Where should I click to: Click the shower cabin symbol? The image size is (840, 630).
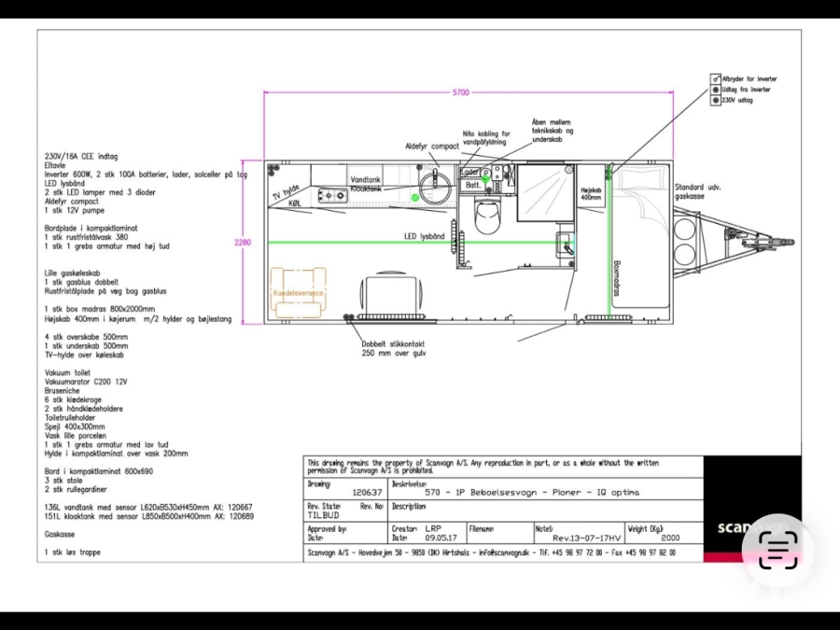[544, 191]
